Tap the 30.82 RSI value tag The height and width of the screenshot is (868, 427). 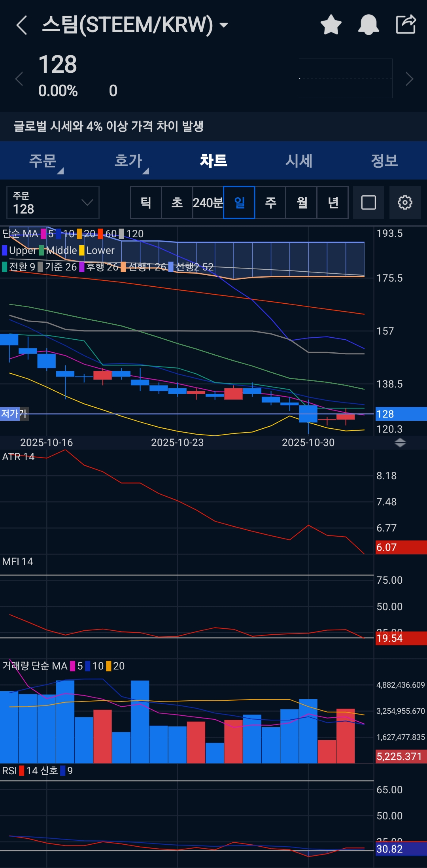point(401,849)
